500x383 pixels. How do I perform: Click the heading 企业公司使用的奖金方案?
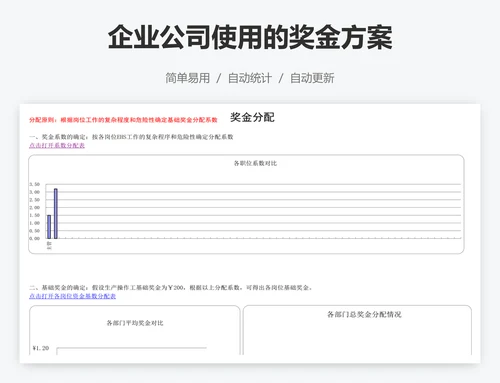[250, 37]
